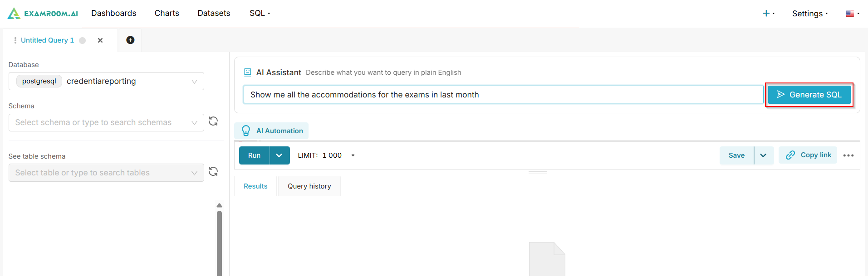868x276 pixels.
Task: Copy link to the query
Action: tap(808, 155)
